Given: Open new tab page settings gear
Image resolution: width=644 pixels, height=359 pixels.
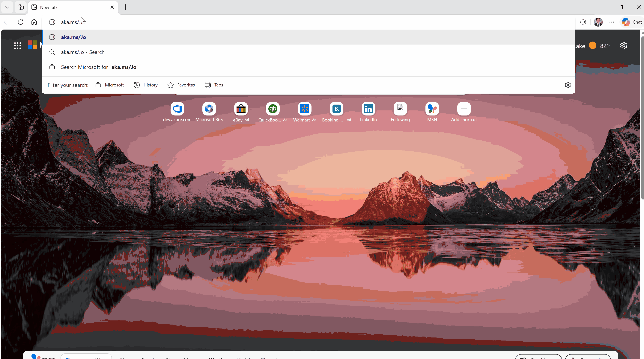Looking at the screenshot, I should click(624, 46).
